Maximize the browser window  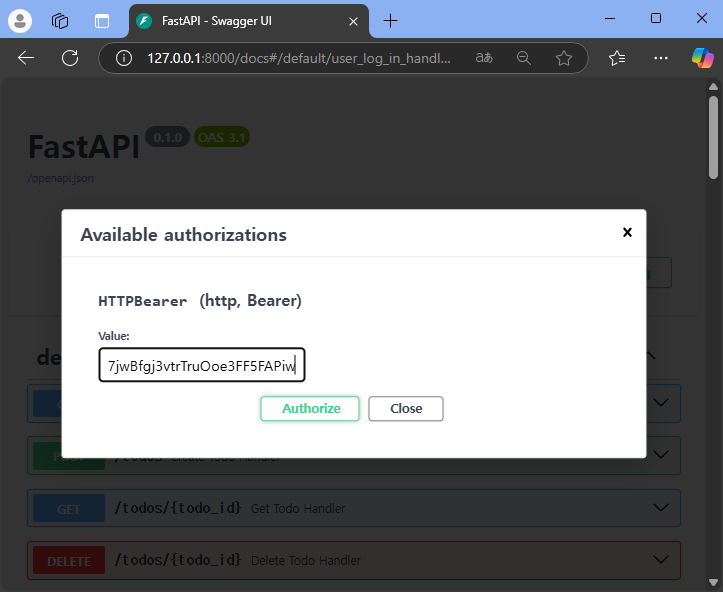coord(656,18)
